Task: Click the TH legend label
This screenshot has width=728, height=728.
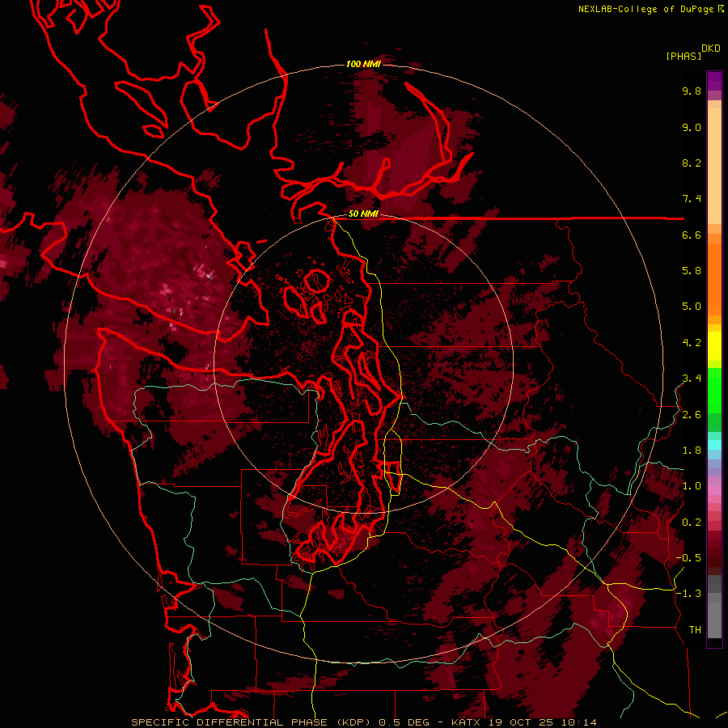Action: (x=695, y=630)
